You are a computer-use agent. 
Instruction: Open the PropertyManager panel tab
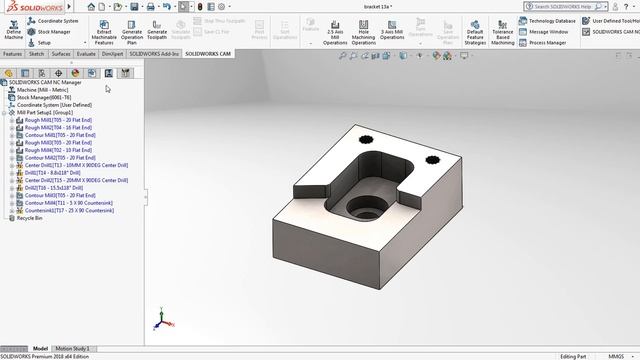[25, 73]
